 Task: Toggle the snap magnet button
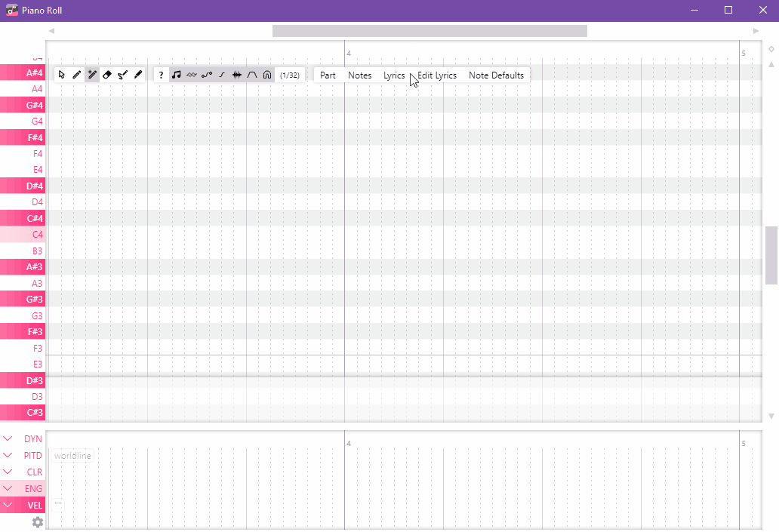point(267,75)
